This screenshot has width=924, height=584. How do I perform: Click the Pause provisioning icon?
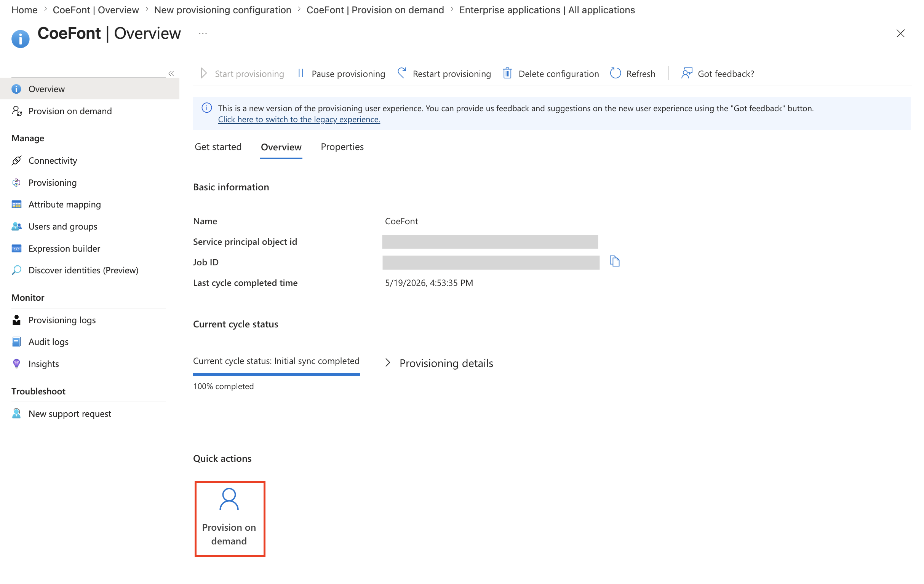[x=301, y=73]
